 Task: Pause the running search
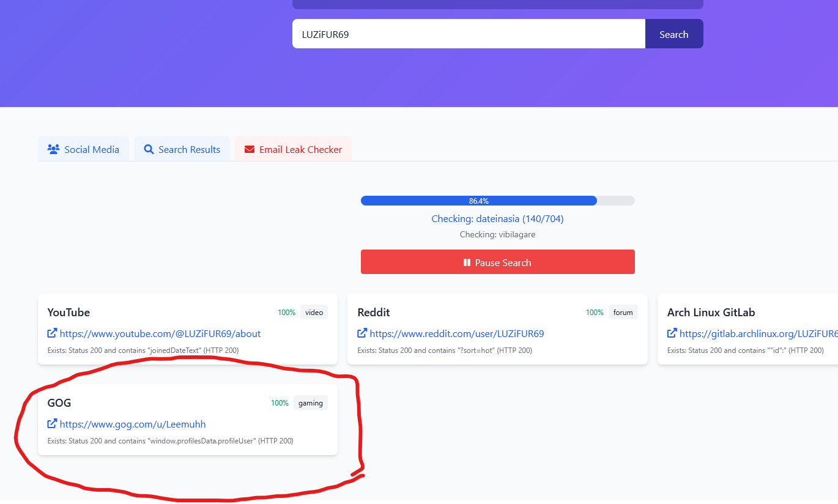pyautogui.click(x=498, y=262)
